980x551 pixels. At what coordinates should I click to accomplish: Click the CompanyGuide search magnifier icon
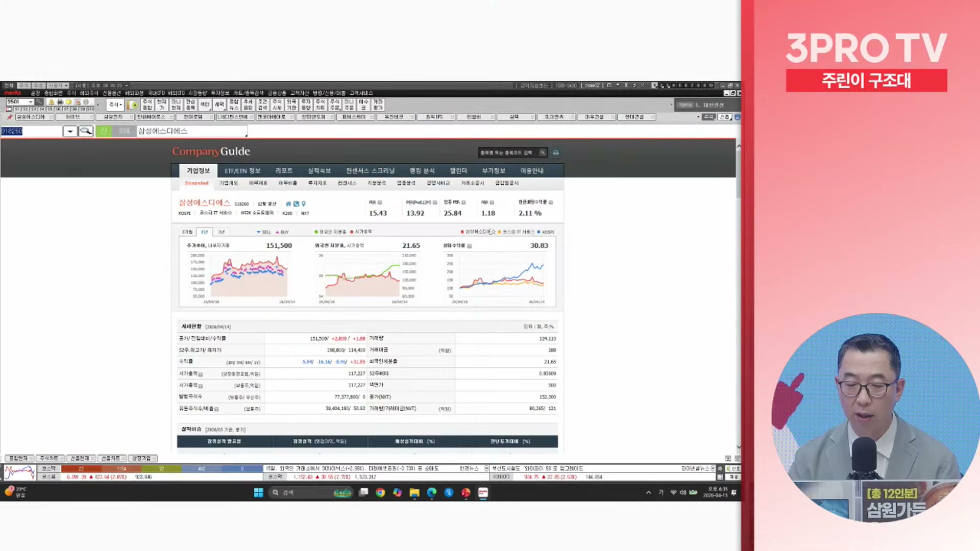543,153
